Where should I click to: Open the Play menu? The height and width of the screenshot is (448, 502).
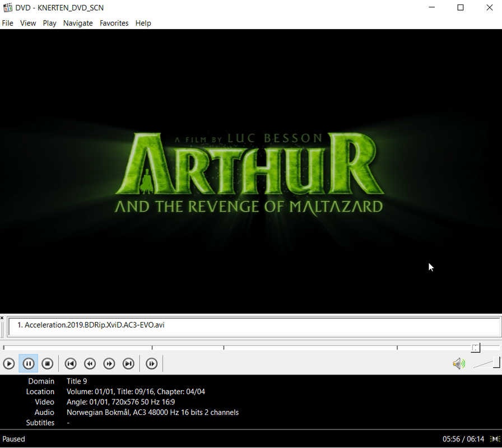(x=50, y=23)
